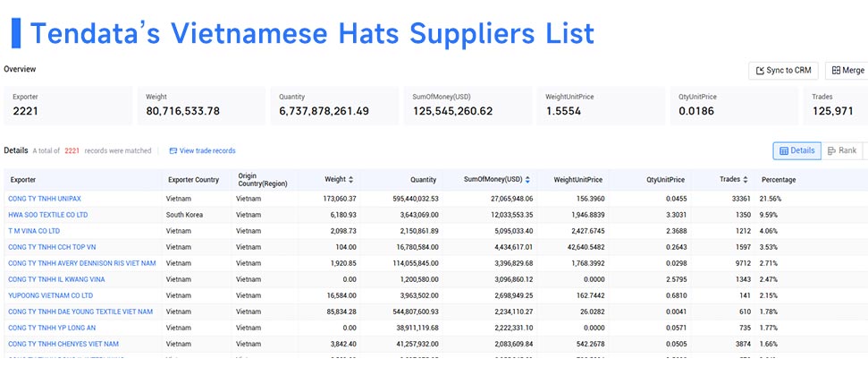This screenshot has height=367, width=868.
Task: Open exporter CONG TY TNHH CCH TOP VN
Action: point(52,247)
